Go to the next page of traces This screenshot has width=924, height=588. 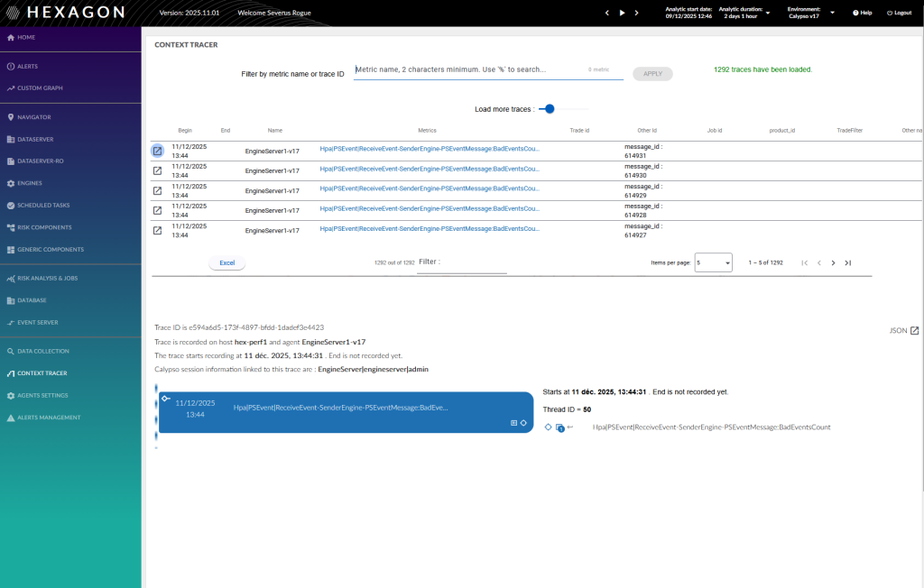pos(833,262)
